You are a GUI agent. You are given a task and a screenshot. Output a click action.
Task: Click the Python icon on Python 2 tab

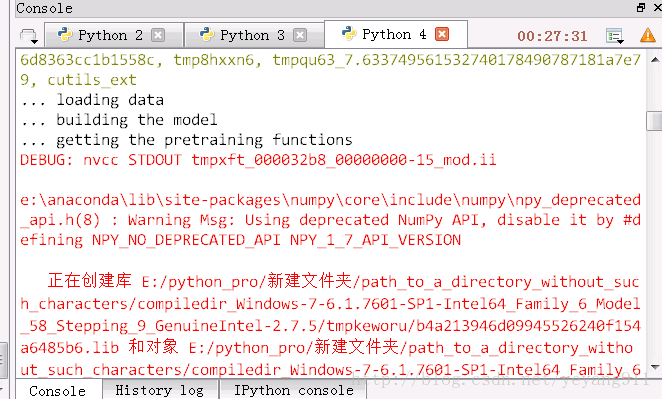(65, 35)
